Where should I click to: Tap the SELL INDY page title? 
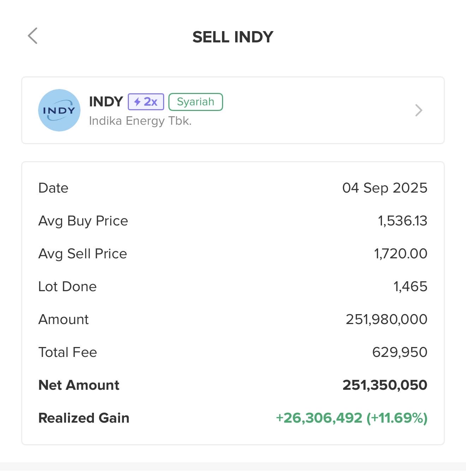233,37
